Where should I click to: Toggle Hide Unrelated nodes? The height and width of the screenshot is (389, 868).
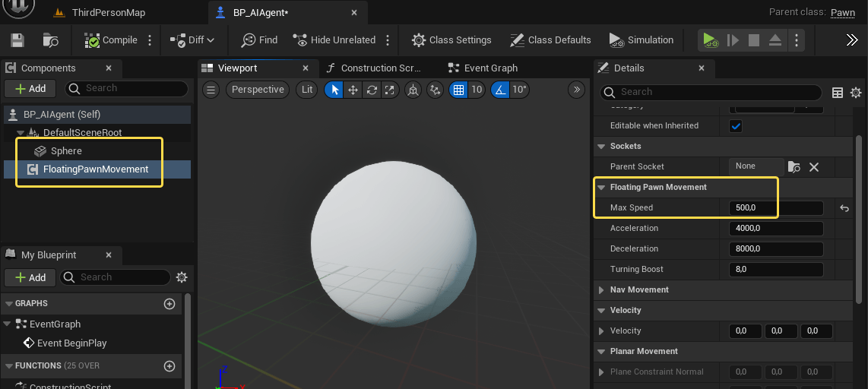[x=334, y=40]
